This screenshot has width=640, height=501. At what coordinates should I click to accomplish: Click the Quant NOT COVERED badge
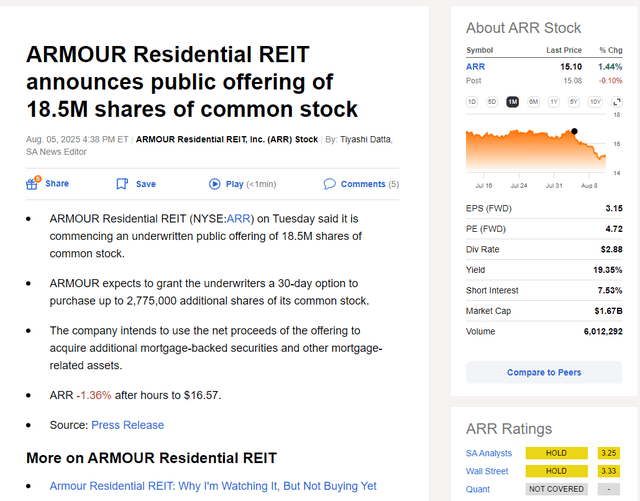point(556,489)
